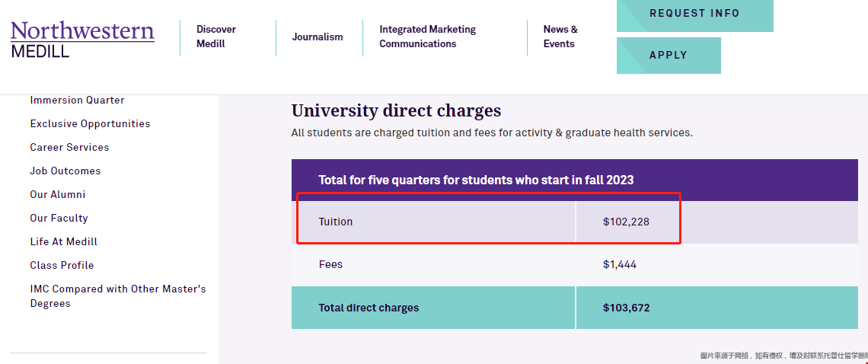
Task: Click the Total direct charges $103,672 value
Action: tap(626, 308)
